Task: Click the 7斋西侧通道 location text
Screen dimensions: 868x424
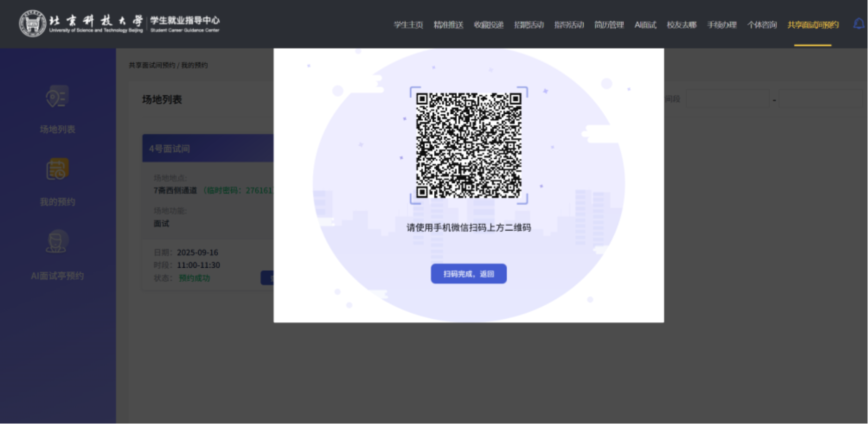Action: click(175, 190)
